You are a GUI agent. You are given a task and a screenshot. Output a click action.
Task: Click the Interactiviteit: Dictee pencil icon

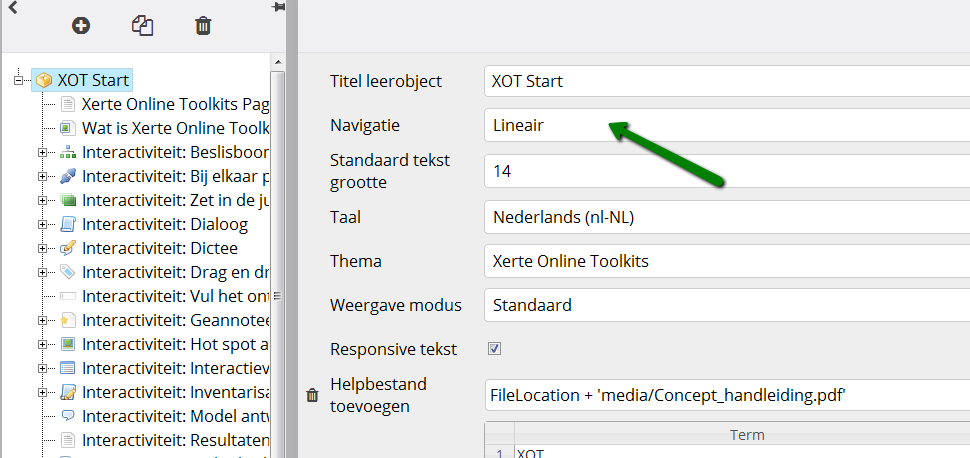[x=67, y=248]
